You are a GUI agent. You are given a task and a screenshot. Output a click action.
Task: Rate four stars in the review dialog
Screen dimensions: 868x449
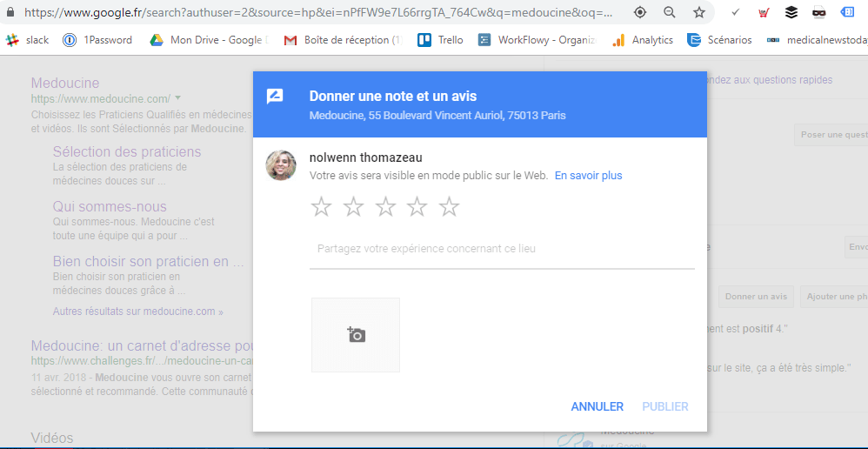coord(417,207)
